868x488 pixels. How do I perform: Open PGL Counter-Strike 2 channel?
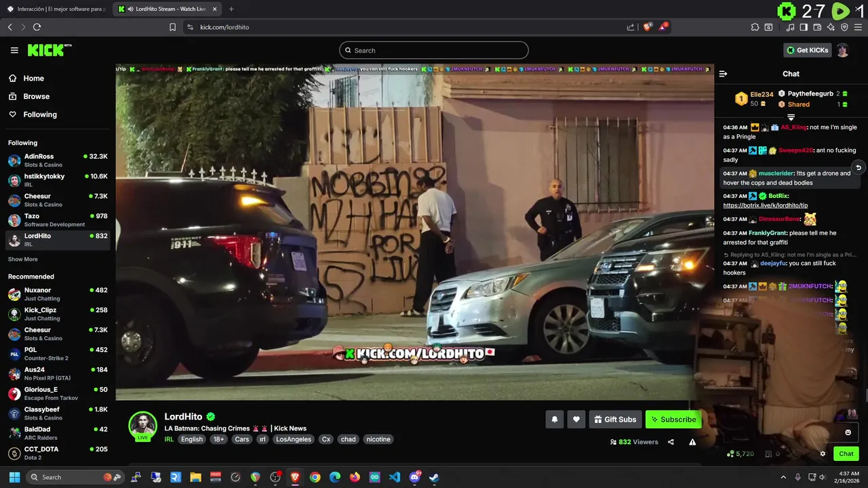tap(58, 354)
